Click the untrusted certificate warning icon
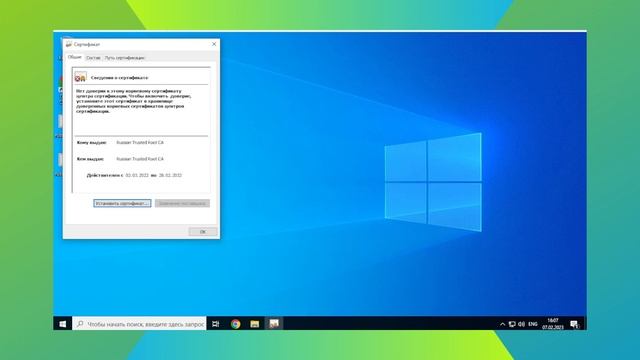640x360 pixels. 80,77
